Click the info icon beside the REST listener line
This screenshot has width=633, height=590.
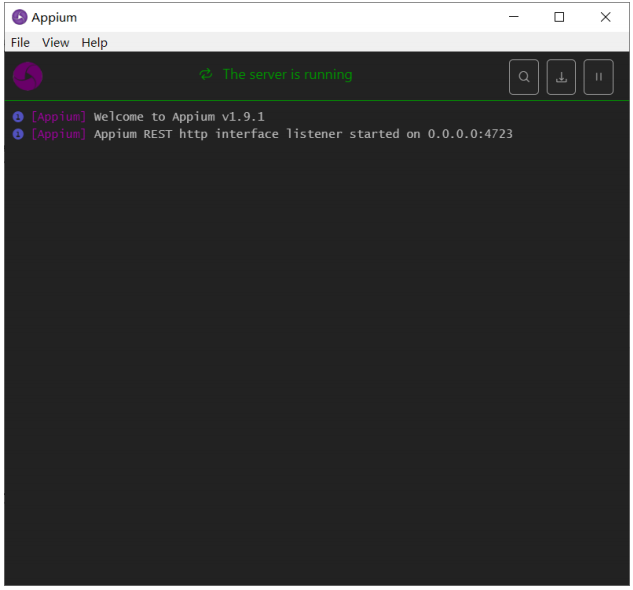coord(18,134)
